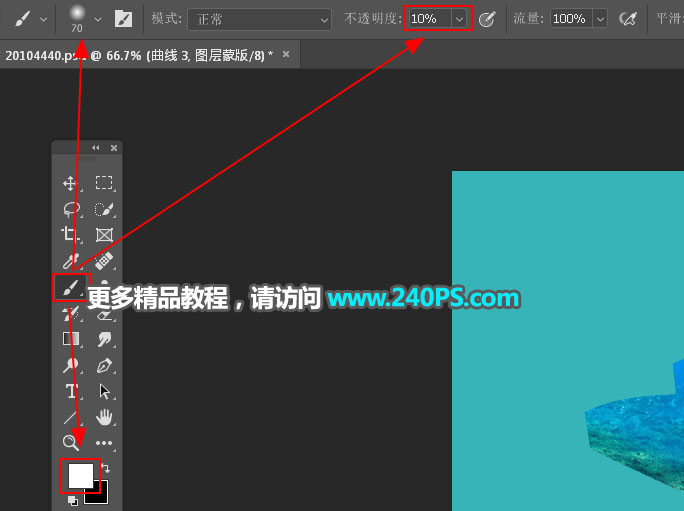Toggle pressure for opacity button

tap(487, 19)
